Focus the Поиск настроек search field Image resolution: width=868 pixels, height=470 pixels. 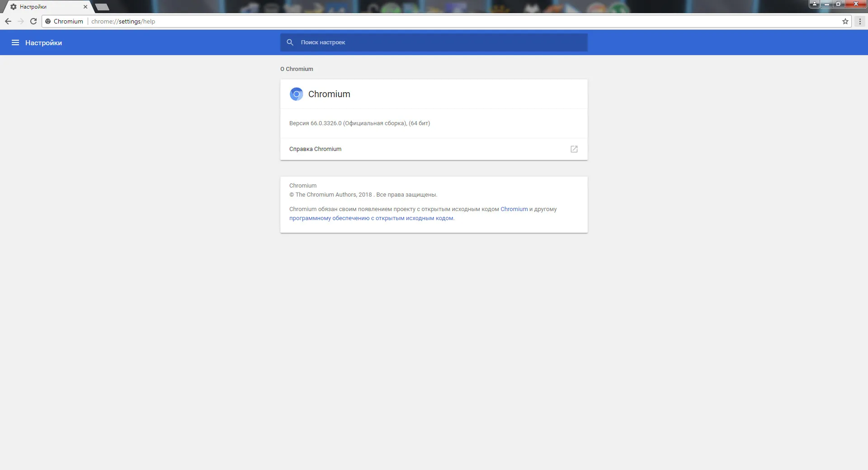(434, 42)
